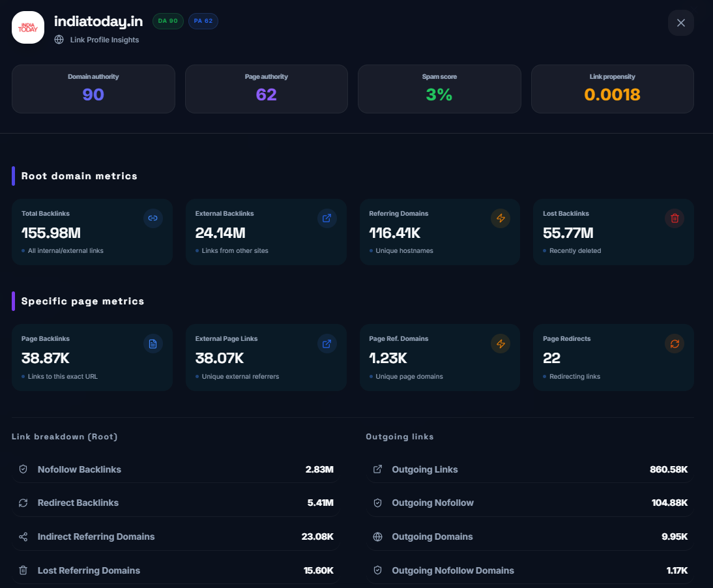The image size is (713, 588).
Task: Click the lightning icon on Referring Domains card
Action: tap(501, 218)
